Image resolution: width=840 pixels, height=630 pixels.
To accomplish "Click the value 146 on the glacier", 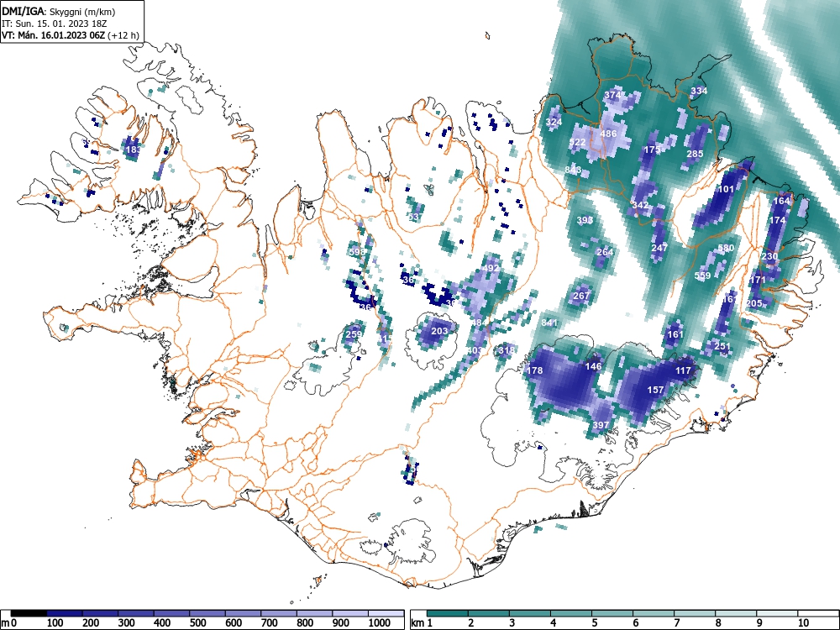I will tap(593, 366).
